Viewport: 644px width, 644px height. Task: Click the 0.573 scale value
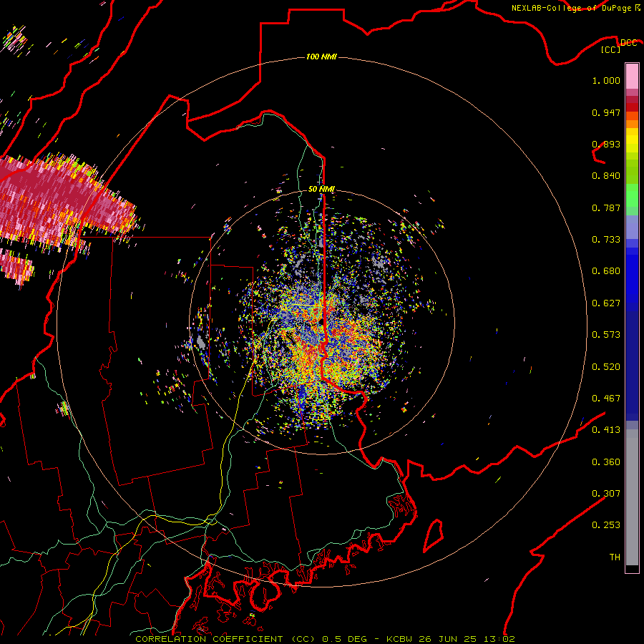tap(606, 335)
